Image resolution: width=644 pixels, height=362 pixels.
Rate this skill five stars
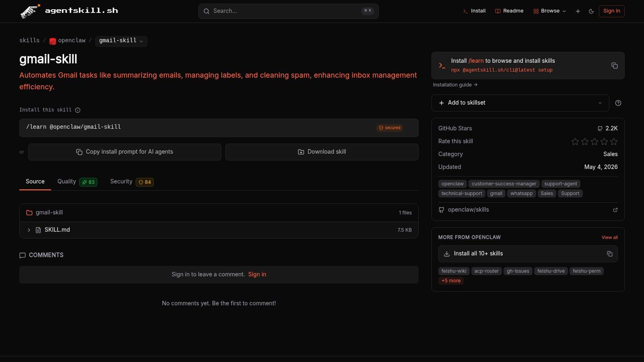614,142
